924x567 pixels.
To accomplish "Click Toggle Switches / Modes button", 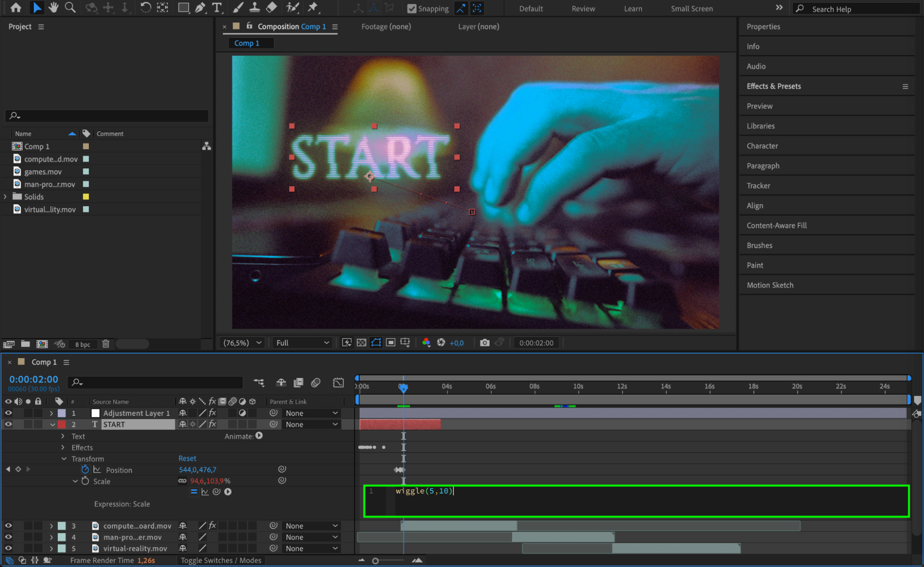I will (221, 560).
